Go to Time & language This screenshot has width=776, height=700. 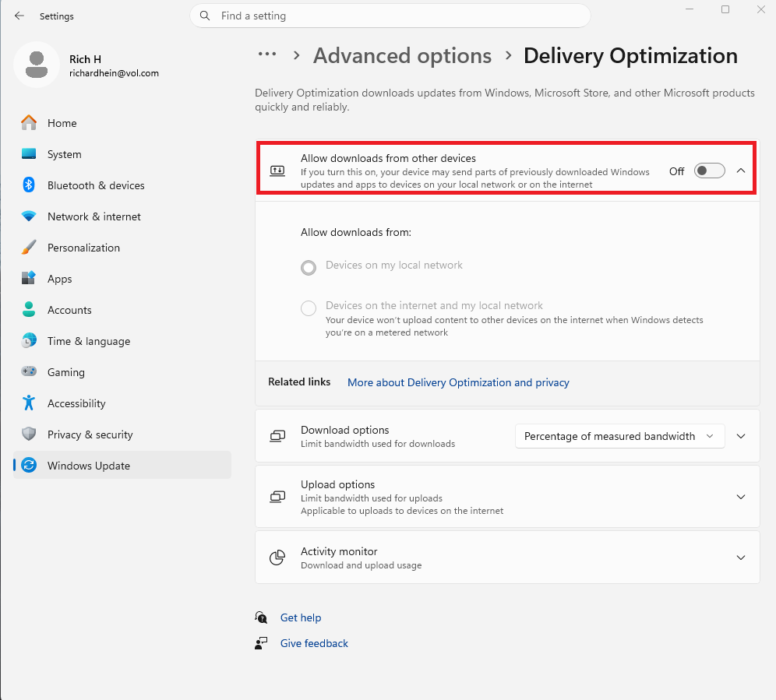click(x=122, y=341)
